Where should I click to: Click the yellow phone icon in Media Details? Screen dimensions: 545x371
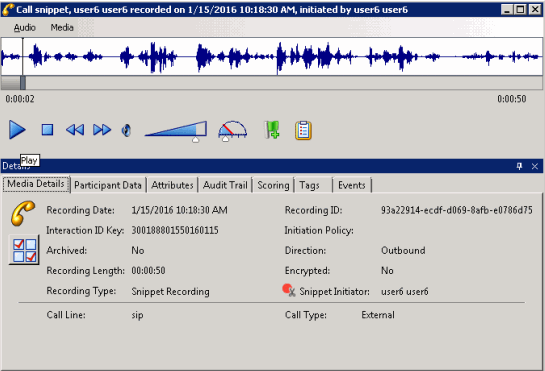point(23,213)
